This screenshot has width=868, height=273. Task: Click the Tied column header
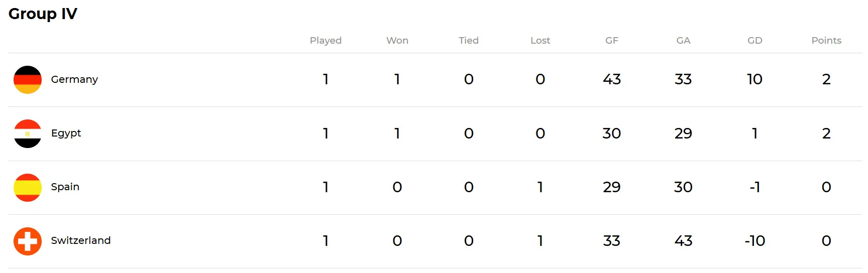pos(468,40)
